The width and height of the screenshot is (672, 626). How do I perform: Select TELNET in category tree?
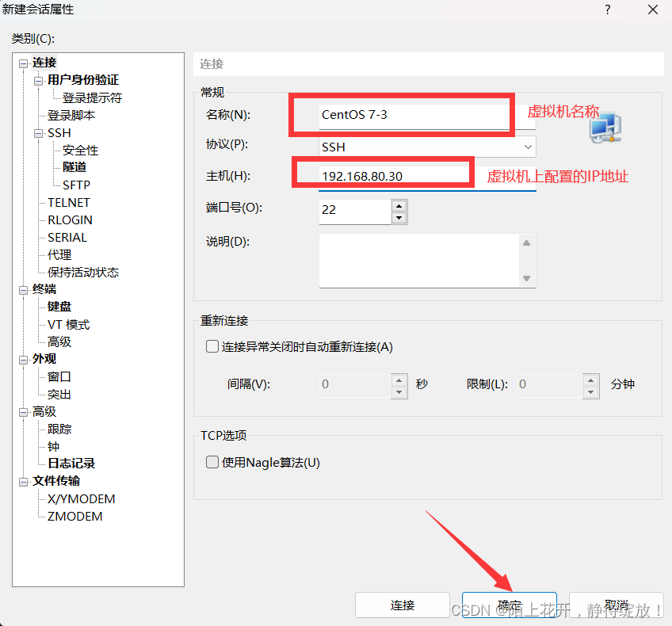point(69,202)
